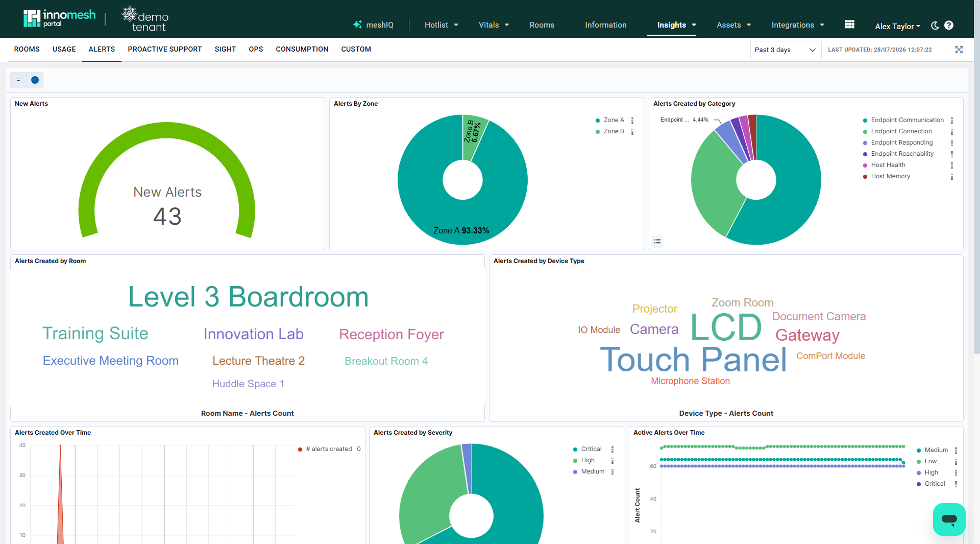The width and height of the screenshot is (980, 544).
Task: Open the OPS tab
Action: point(256,50)
